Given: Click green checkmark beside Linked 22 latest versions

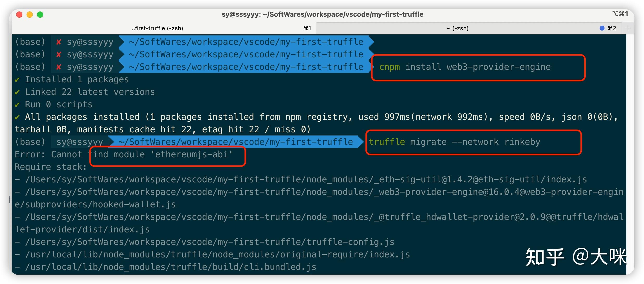Looking at the screenshot, I should coord(17,92).
